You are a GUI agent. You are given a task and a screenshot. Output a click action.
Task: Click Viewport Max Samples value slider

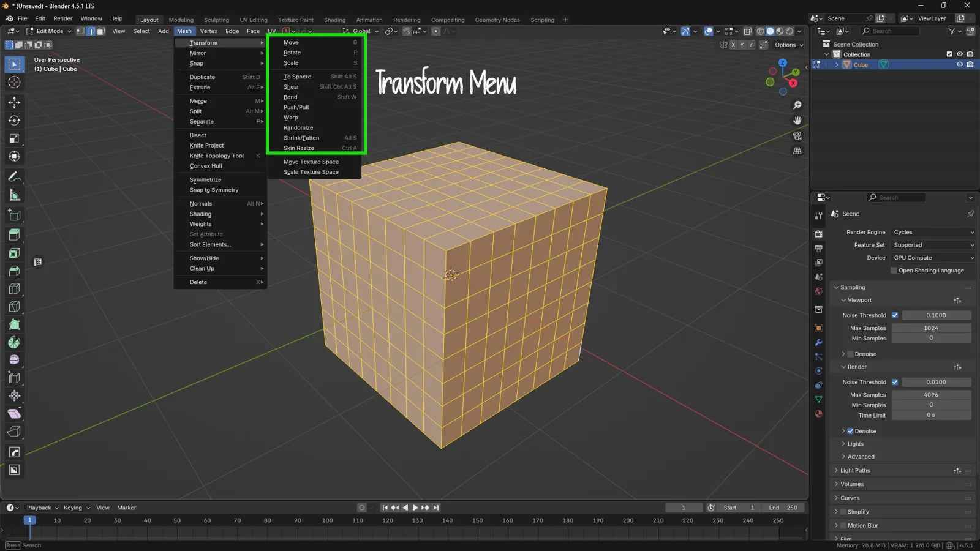point(931,328)
